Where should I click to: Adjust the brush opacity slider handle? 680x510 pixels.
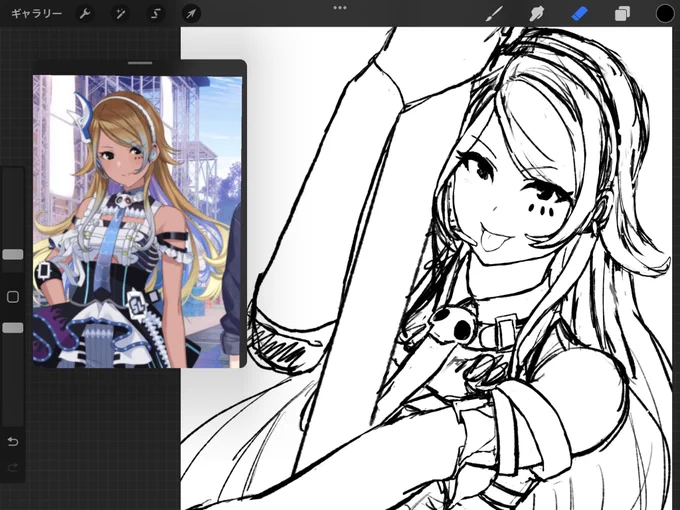pos(13,328)
